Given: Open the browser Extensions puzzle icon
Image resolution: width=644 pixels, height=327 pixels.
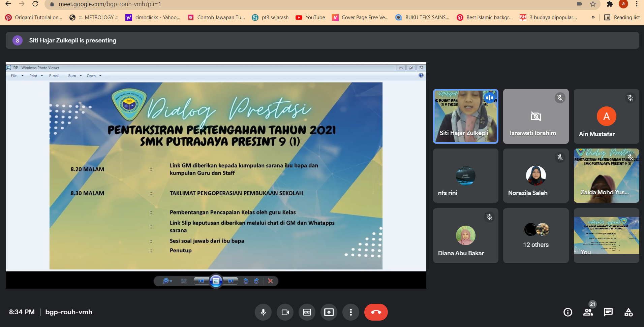Looking at the screenshot, I should tap(610, 4).
